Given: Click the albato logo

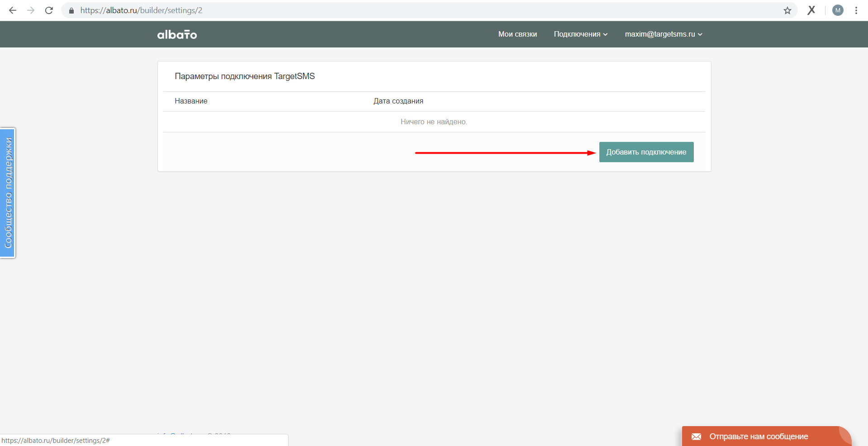Looking at the screenshot, I should (177, 34).
